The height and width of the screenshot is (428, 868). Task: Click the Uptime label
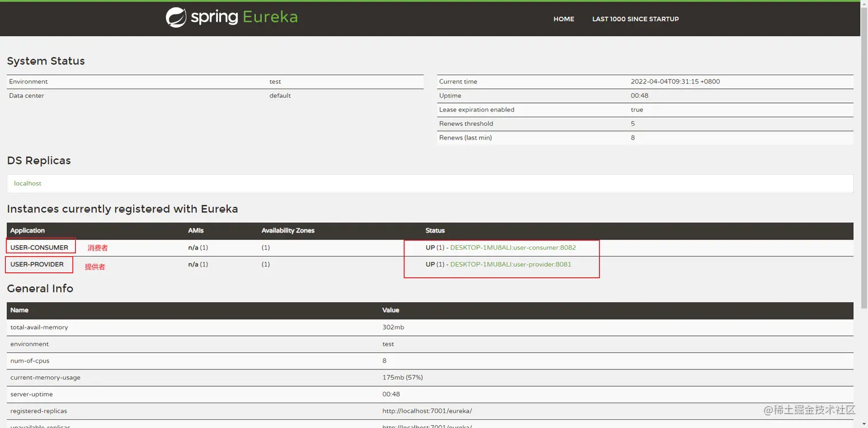coord(450,95)
